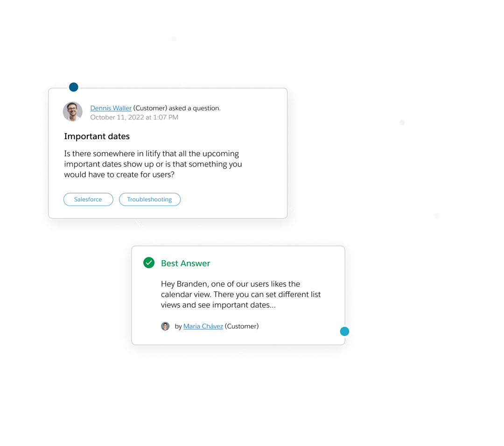Click the '(Customer) asked a question' text
Viewport: 504px width, 446px height.
177,108
